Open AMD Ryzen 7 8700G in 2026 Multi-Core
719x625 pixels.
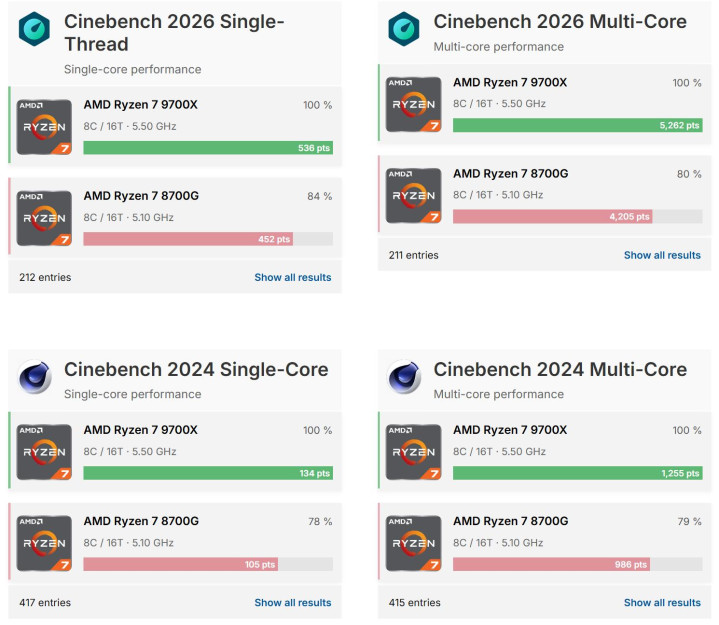pos(510,173)
